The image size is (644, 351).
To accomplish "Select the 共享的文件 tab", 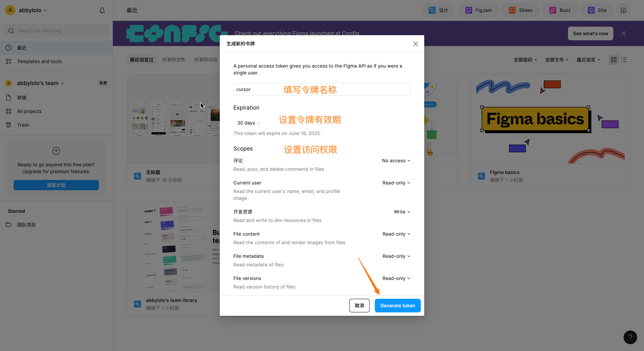I will [174, 59].
